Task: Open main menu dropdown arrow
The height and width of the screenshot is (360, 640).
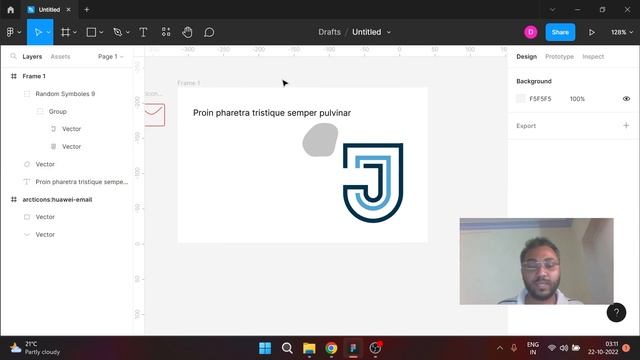Action: coord(19,32)
